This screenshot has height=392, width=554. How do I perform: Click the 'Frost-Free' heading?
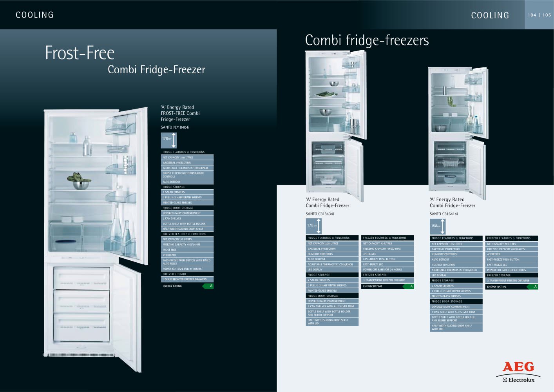tap(80, 53)
